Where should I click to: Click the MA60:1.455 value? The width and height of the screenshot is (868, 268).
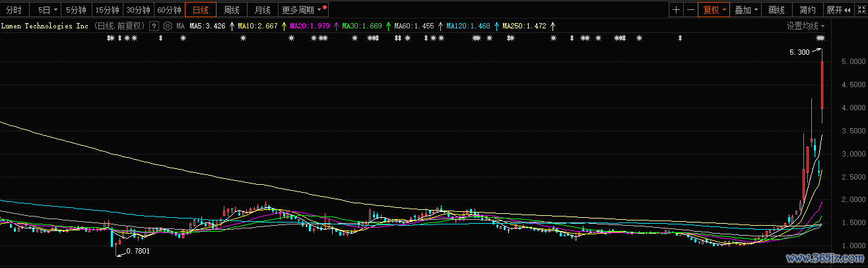click(x=415, y=26)
